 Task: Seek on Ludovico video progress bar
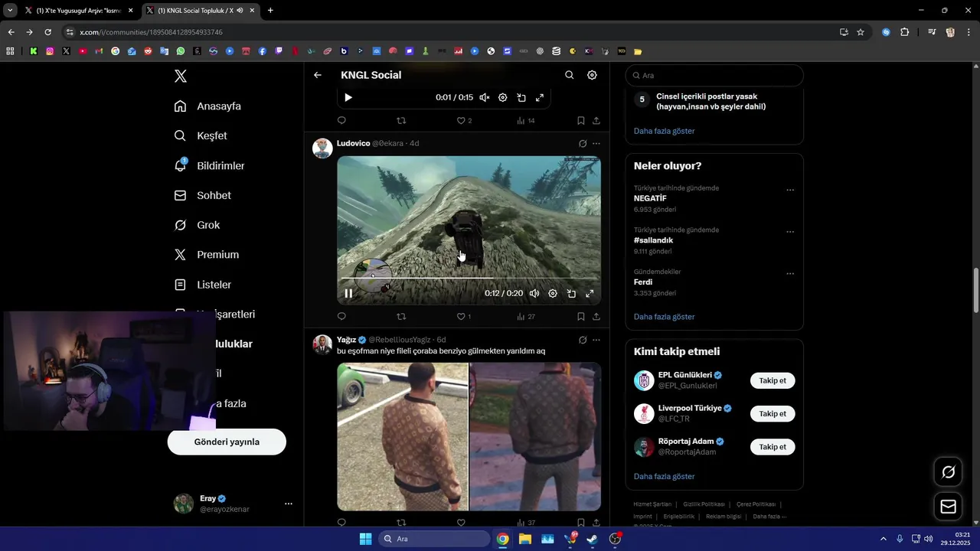click(469, 278)
